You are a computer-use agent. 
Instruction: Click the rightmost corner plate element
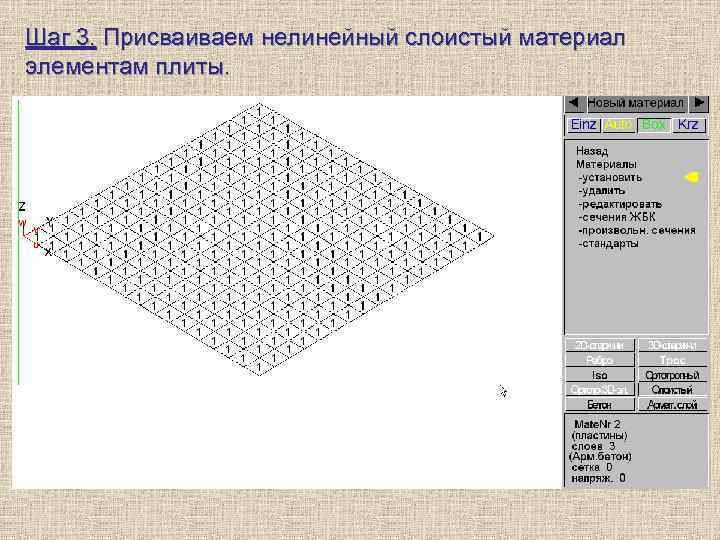(x=480, y=236)
